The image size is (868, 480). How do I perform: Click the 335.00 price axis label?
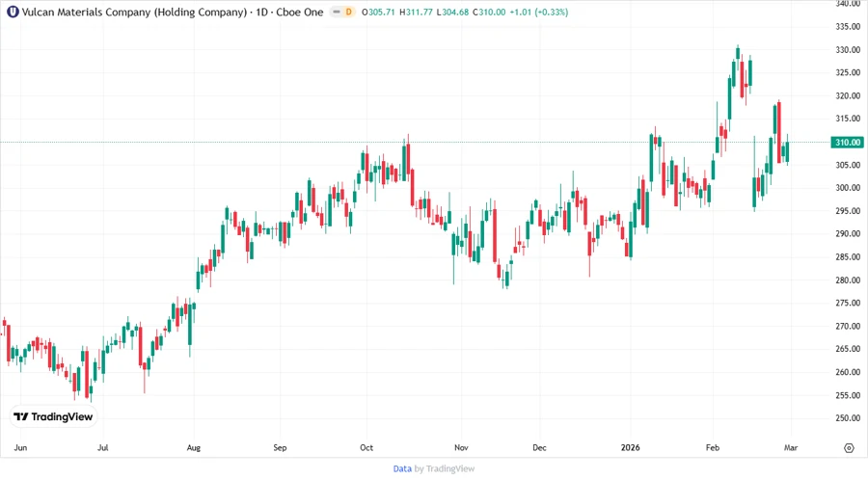click(848, 27)
